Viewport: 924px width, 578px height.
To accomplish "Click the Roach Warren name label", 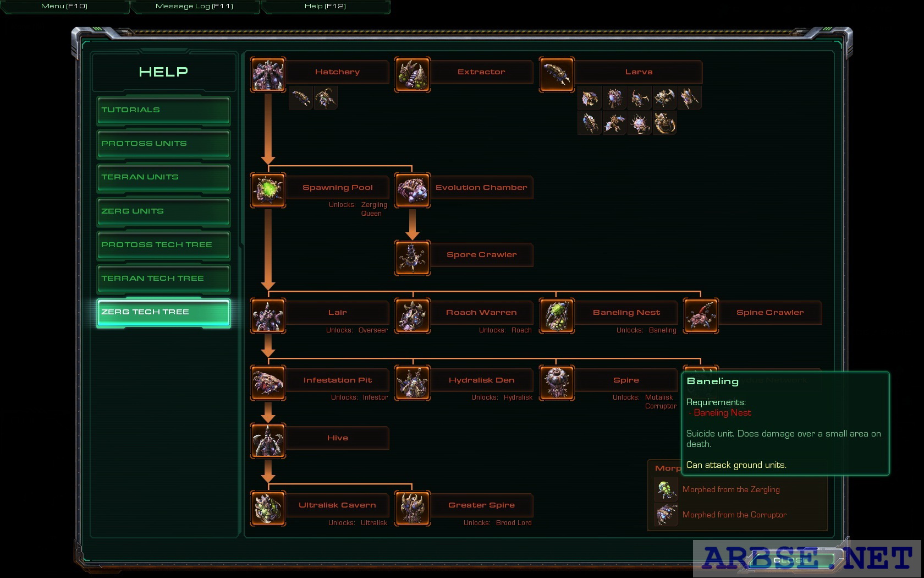I will pos(481,312).
